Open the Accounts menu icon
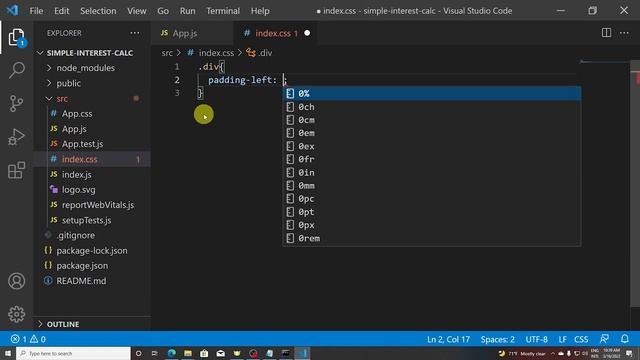Image resolution: width=640 pixels, height=360 pixels. point(16,281)
